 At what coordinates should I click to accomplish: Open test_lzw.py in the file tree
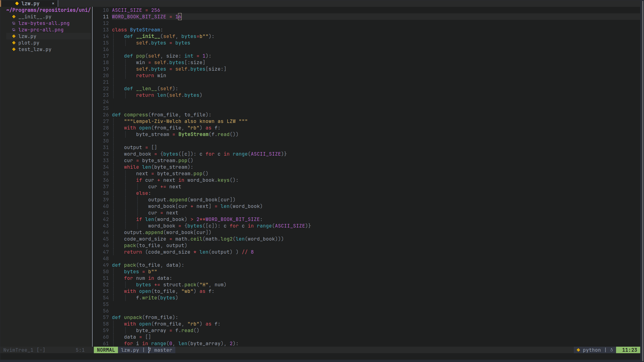pos(35,49)
